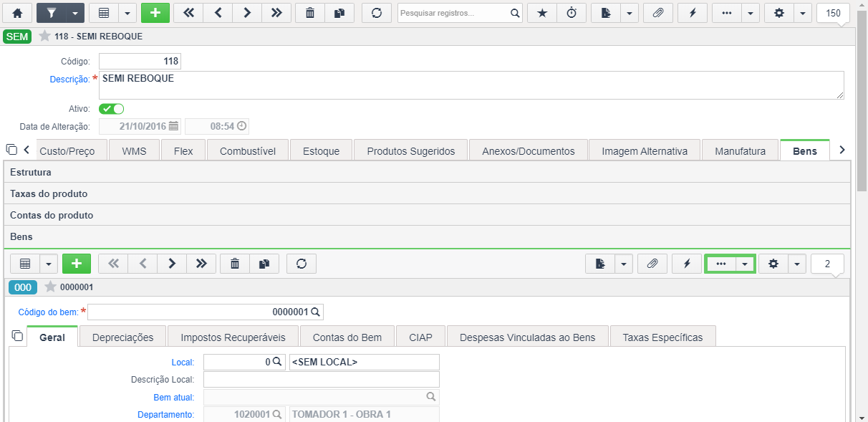Switch to grid view in top toolbar

click(104, 13)
